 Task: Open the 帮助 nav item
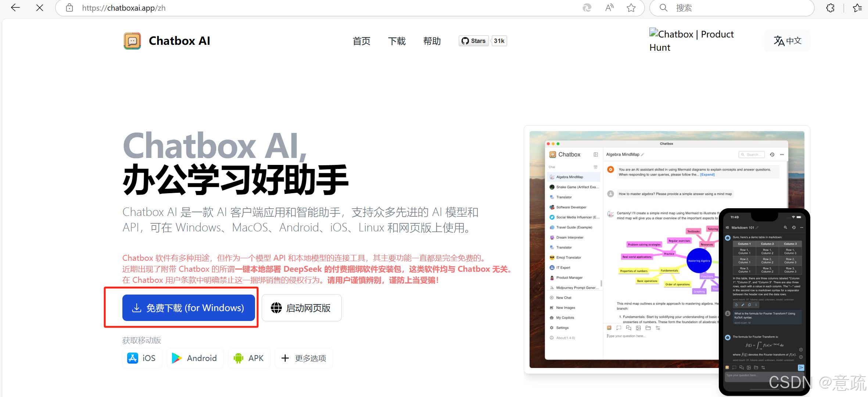tap(432, 41)
